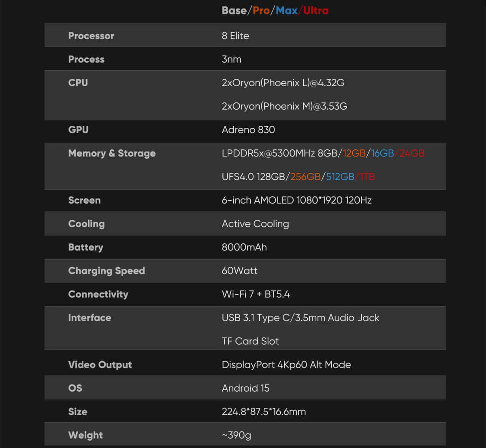Click the orange 12GB memory option
Screen dimensions: 486x448
click(x=354, y=153)
